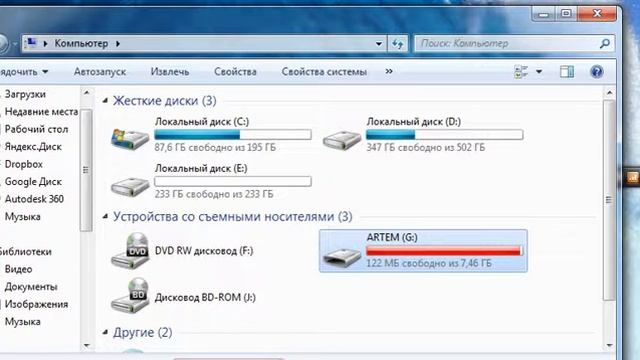
Task: Click text 87,6 ГБ свободно из 195 ГБ
Action: (215, 147)
